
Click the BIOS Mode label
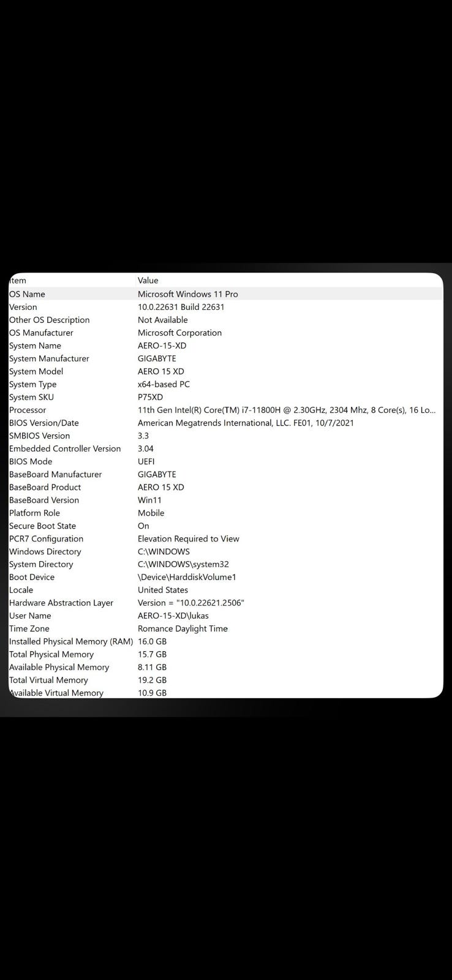pos(31,461)
